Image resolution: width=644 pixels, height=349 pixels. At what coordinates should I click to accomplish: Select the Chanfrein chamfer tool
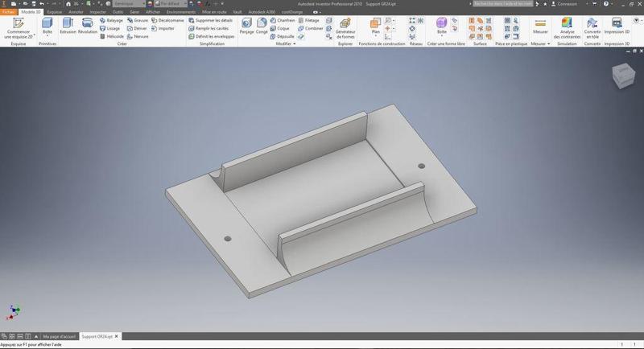[283, 20]
